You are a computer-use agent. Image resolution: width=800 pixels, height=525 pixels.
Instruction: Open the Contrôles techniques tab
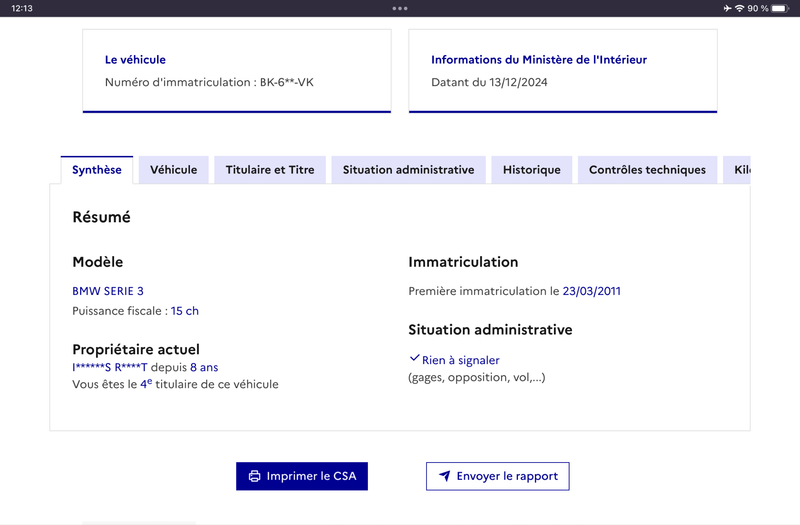click(x=647, y=170)
